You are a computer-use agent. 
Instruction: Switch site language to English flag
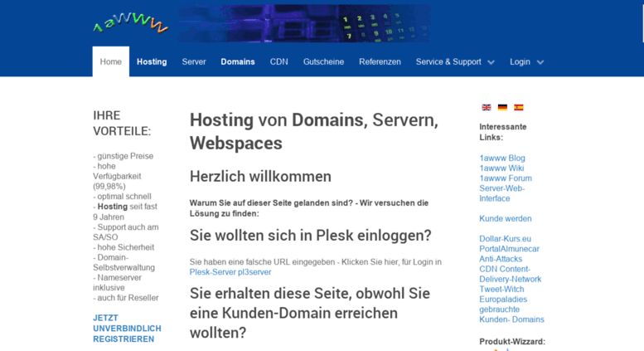487,107
